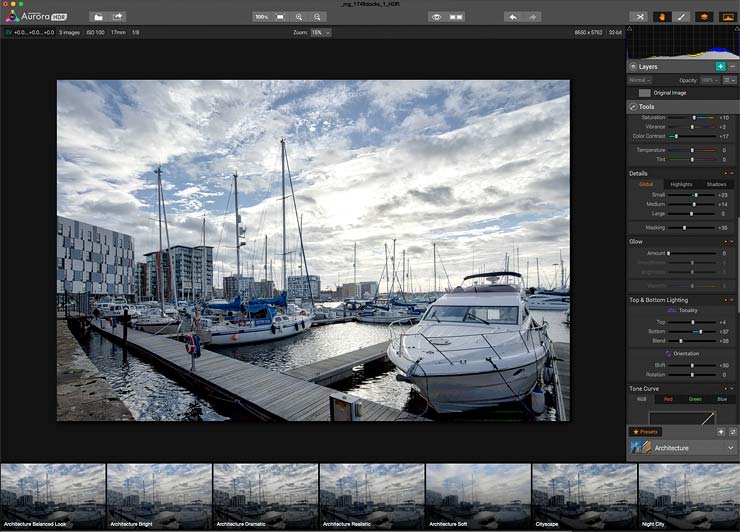
Task: Click the 100% zoom button
Action: pos(261,17)
